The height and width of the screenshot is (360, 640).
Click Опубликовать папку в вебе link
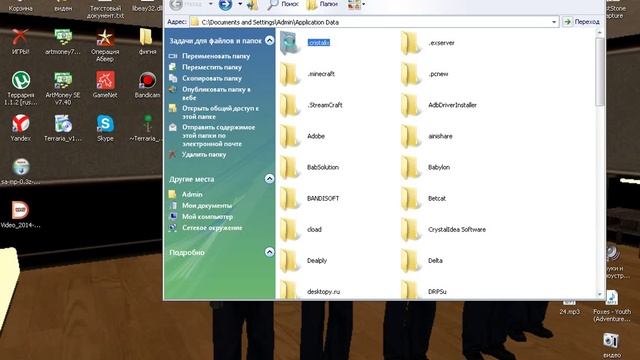click(x=216, y=93)
